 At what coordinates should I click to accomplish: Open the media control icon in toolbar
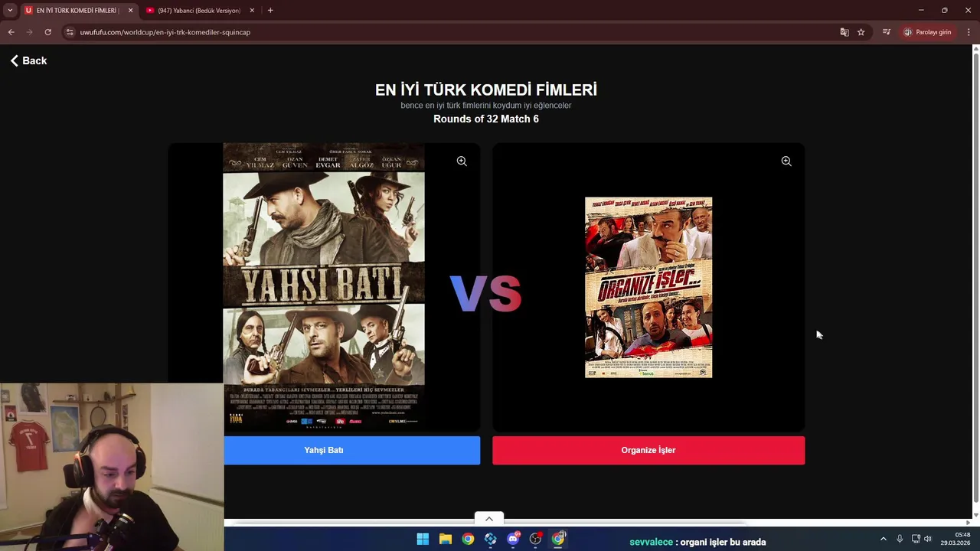887,32
